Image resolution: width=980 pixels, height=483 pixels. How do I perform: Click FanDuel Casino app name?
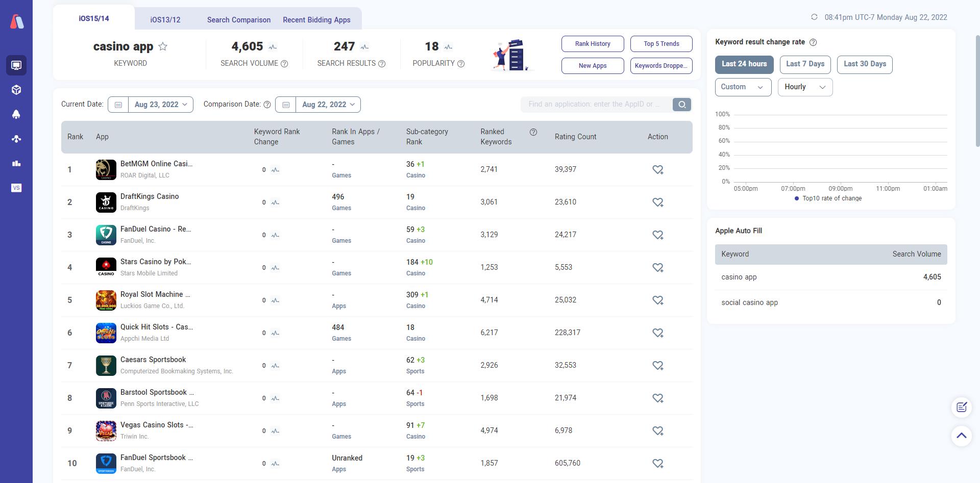pos(156,230)
